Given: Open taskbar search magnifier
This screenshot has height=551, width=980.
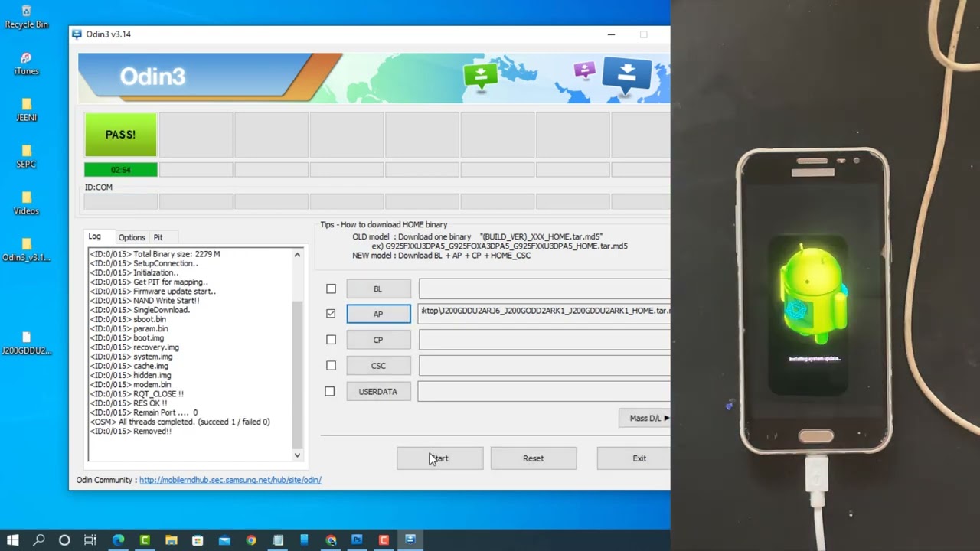Looking at the screenshot, I should click(39, 540).
